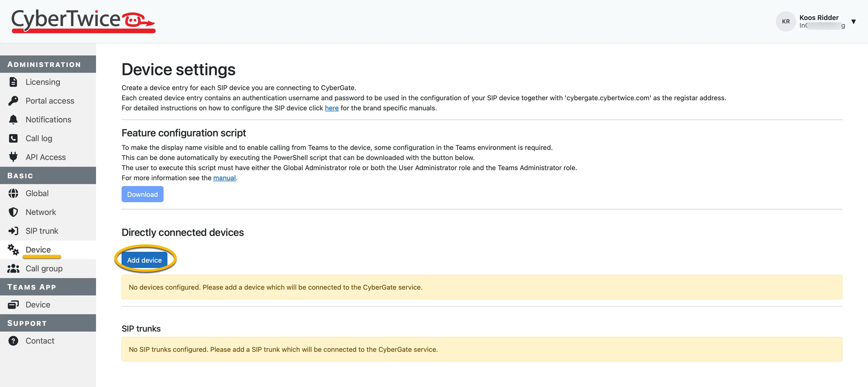Click the CyberTwice logo

click(x=83, y=21)
